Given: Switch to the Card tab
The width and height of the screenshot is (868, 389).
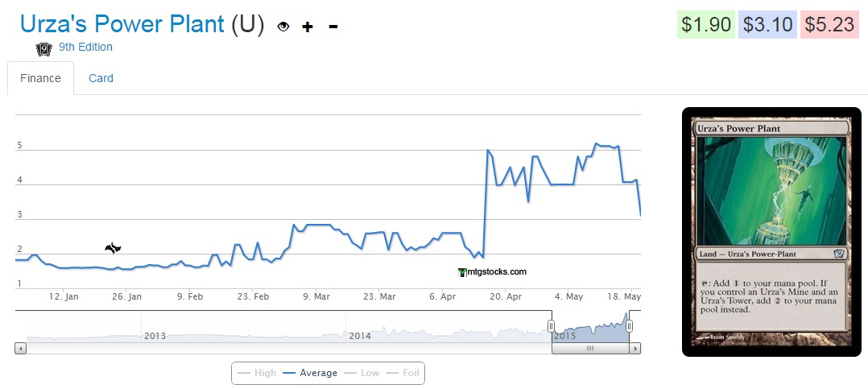Looking at the screenshot, I should click(x=101, y=78).
